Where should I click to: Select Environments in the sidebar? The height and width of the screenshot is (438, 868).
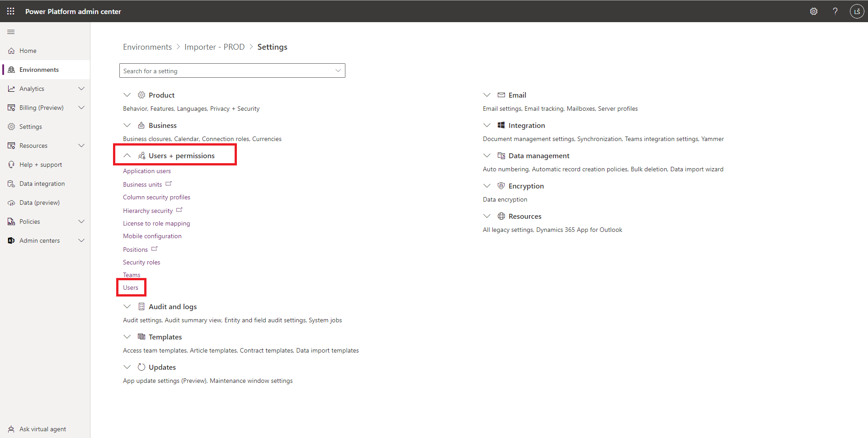click(x=39, y=70)
